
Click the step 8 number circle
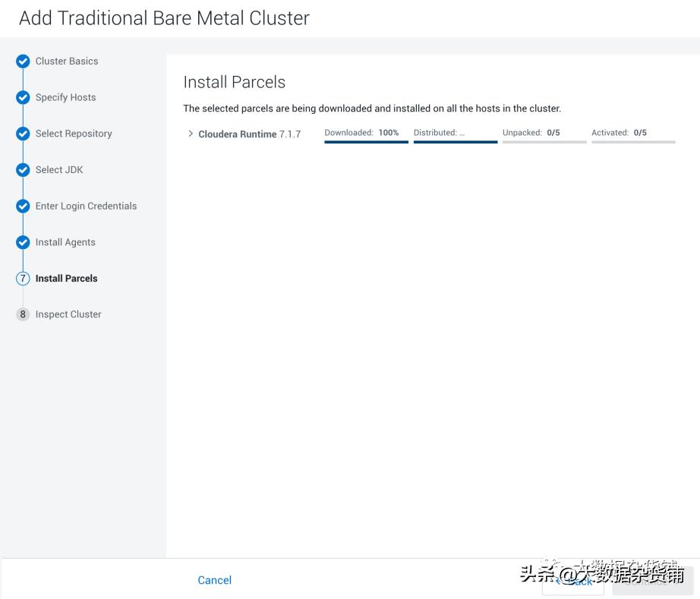23,314
